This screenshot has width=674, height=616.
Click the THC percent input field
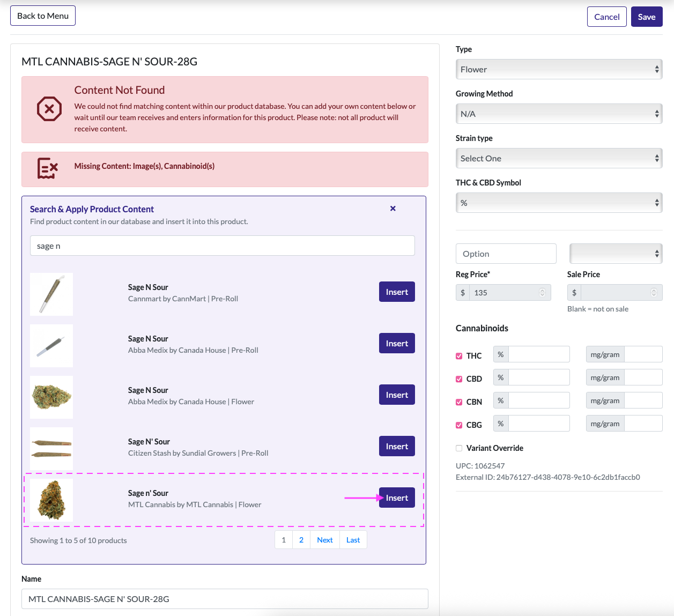[539, 354]
